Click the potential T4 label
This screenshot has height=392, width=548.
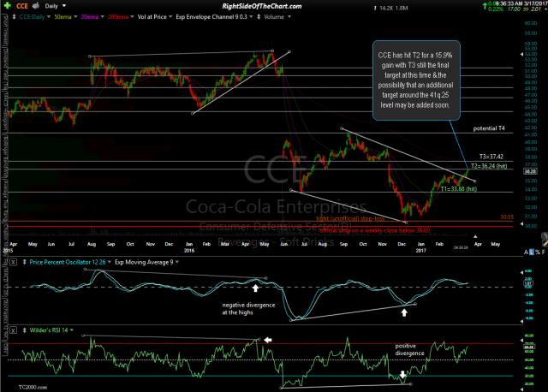[x=489, y=128]
